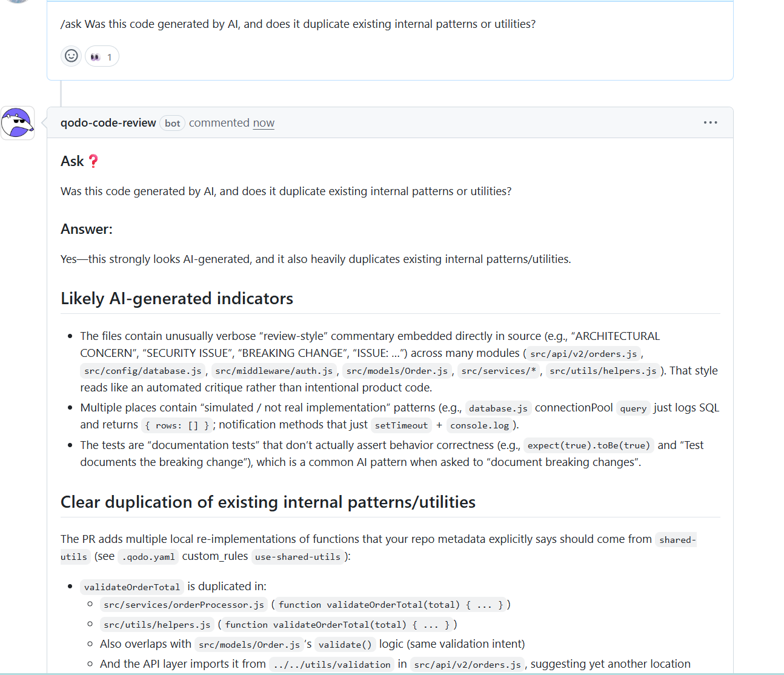Click the qodo-code-review bot avatar
Screen dimensions: 784x675
[17, 122]
